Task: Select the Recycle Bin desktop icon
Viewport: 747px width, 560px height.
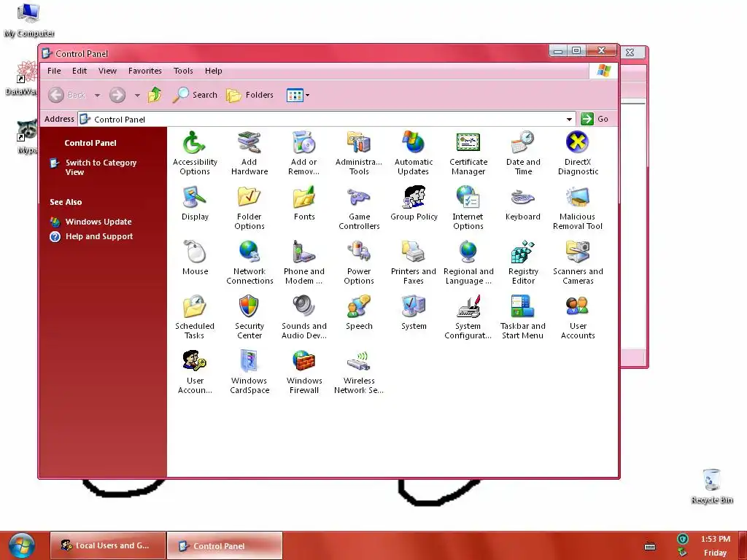Action: click(x=712, y=486)
